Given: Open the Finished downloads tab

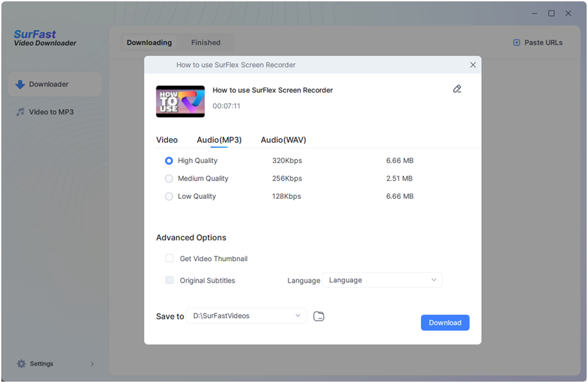Looking at the screenshot, I should (206, 43).
